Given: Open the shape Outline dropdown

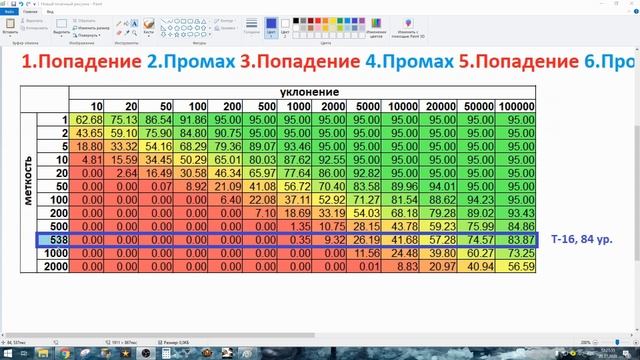Looking at the screenshot, I should coord(224,20).
